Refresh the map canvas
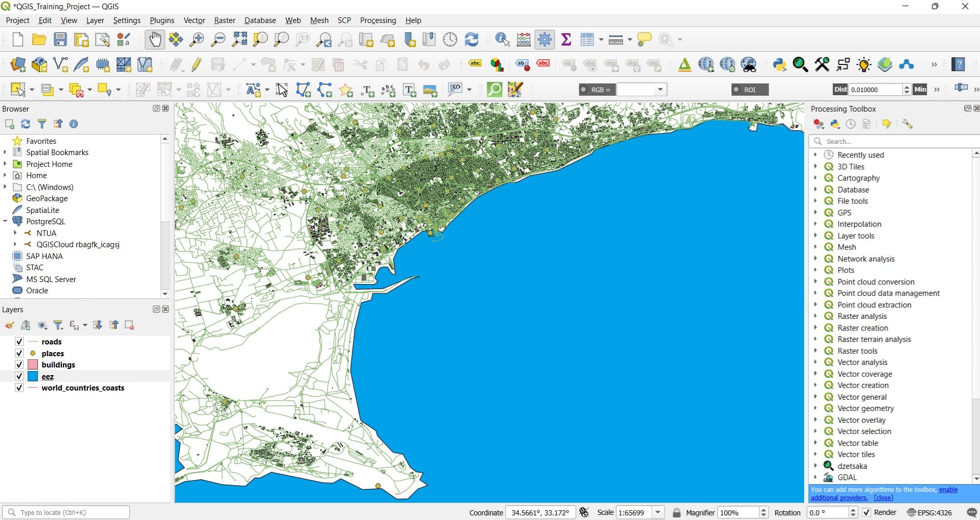The image size is (980, 520). coord(472,39)
